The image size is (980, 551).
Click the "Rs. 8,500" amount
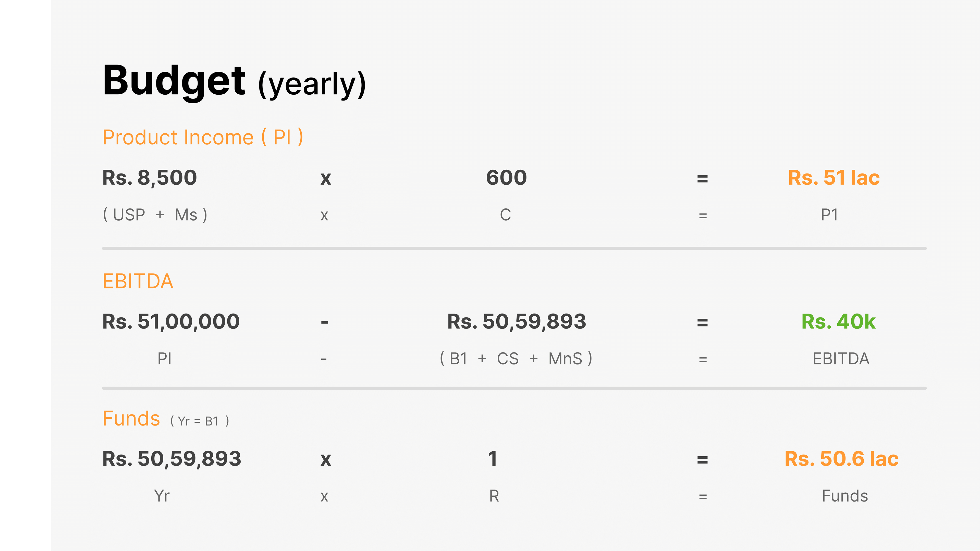point(150,178)
